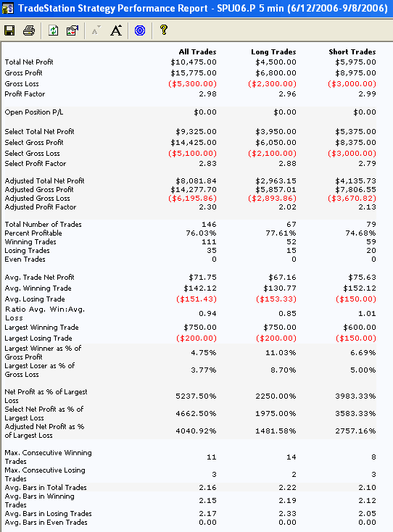Click the blue target circle icon
The image size is (393, 532).
coord(140,30)
